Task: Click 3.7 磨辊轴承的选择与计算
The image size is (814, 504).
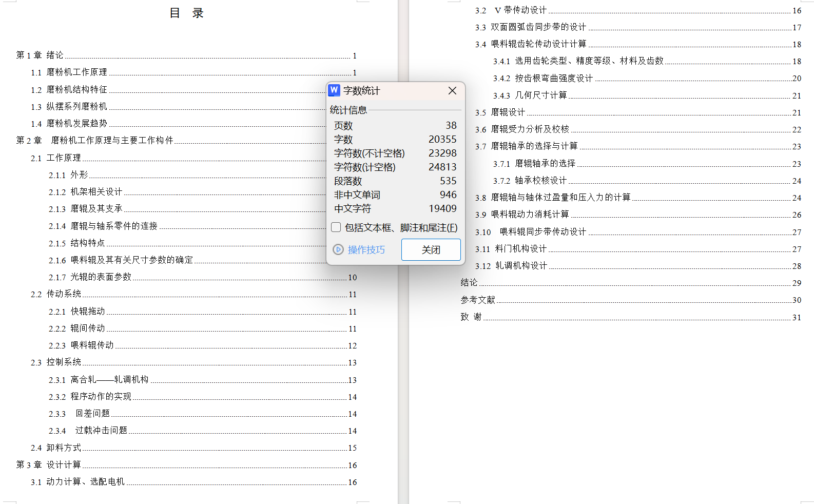Action: (638, 146)
